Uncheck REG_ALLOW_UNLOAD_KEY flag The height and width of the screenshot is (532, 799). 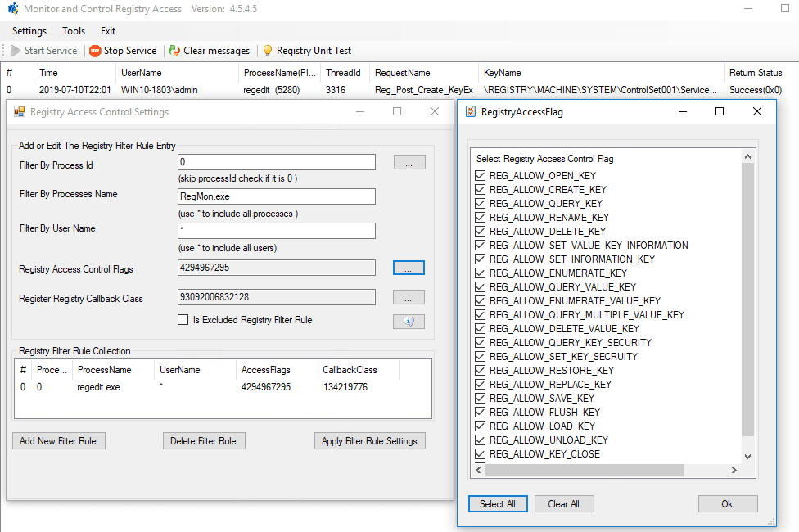click(480, 440)
